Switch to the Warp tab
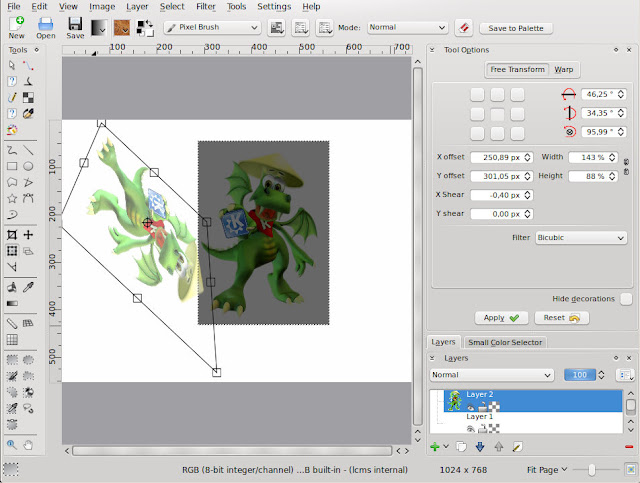The height and width of the screenshot is (483, 640). click(x=563, y=69)
